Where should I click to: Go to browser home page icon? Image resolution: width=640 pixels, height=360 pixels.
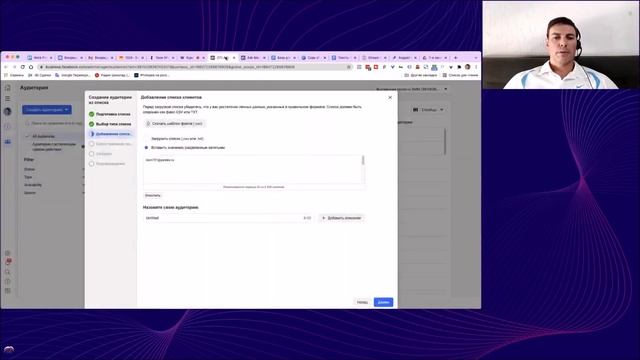click(x=31, y=67)
